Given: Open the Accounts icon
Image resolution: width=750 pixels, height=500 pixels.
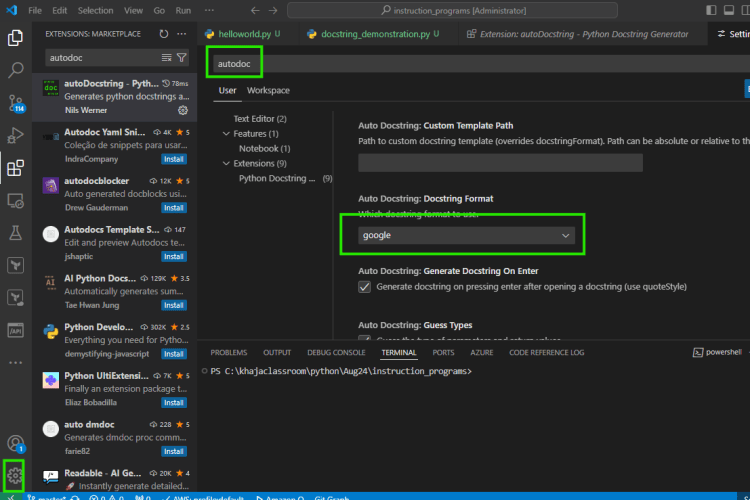Looking at the screenshot, I should 15,444.
